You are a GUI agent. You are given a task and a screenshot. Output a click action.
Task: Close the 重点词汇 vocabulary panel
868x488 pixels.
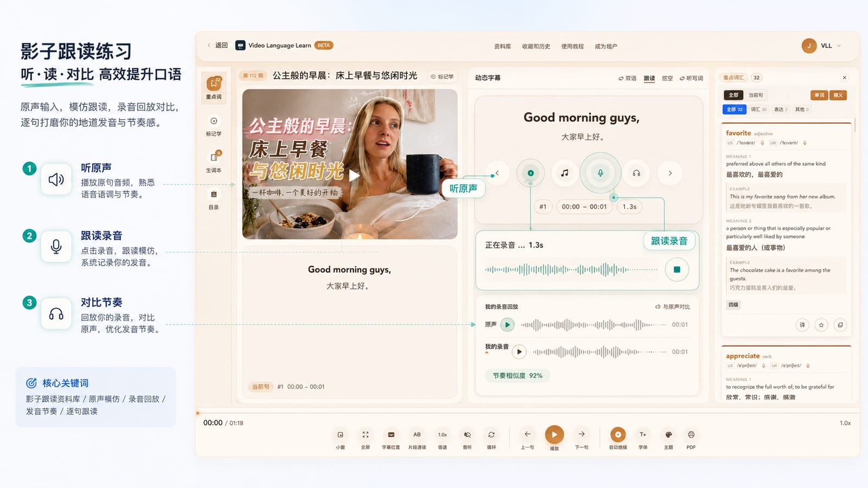point(844,78)
